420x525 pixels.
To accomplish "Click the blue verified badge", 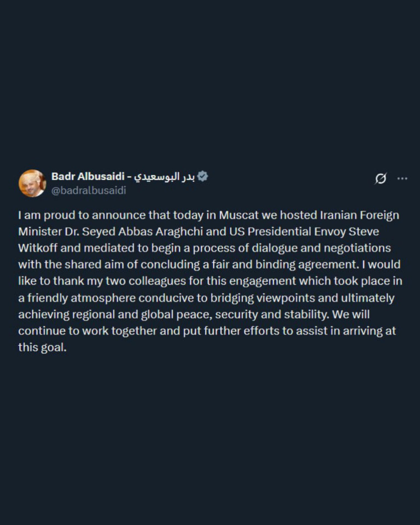I will tap(203, 176).
